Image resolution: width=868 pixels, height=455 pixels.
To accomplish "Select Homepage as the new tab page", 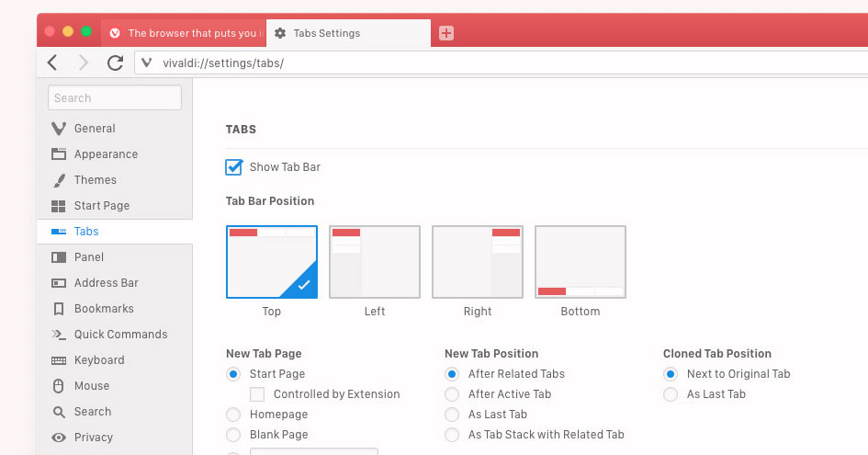I will 233,415.
